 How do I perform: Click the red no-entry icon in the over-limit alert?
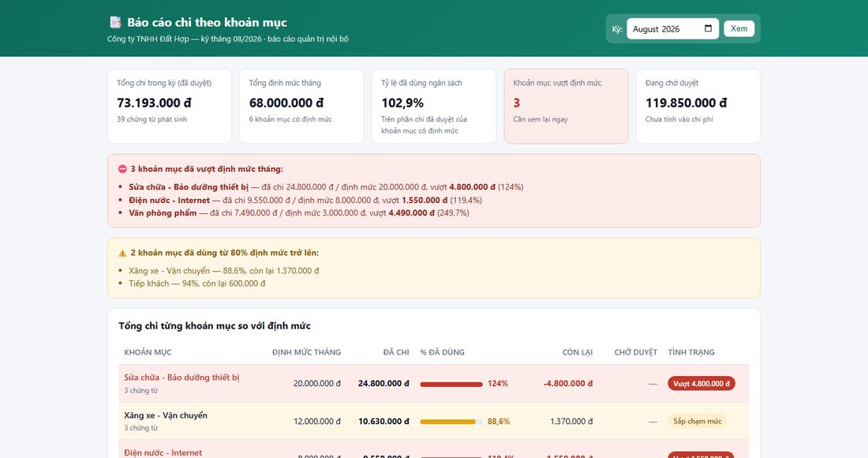tap(122, 169)
